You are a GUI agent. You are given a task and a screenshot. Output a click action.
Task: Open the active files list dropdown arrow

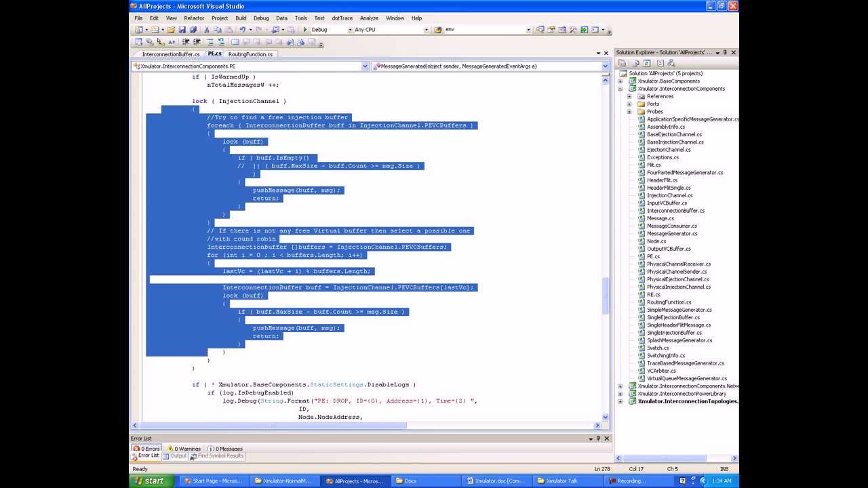coord(598,53)
